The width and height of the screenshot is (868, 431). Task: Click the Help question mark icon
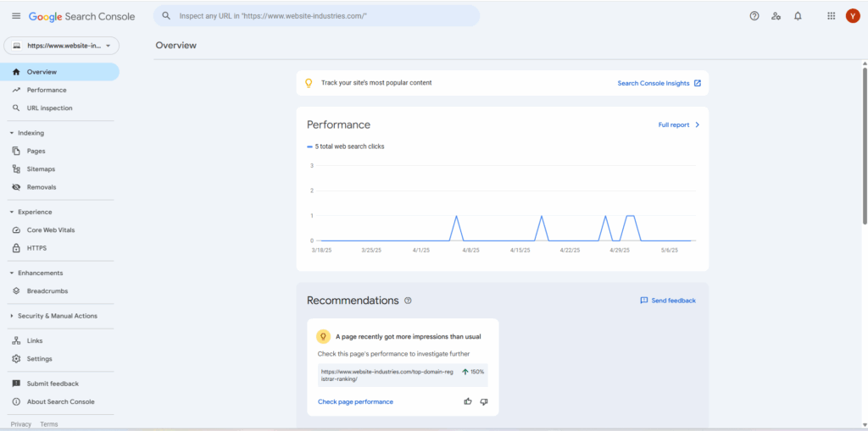754,16
